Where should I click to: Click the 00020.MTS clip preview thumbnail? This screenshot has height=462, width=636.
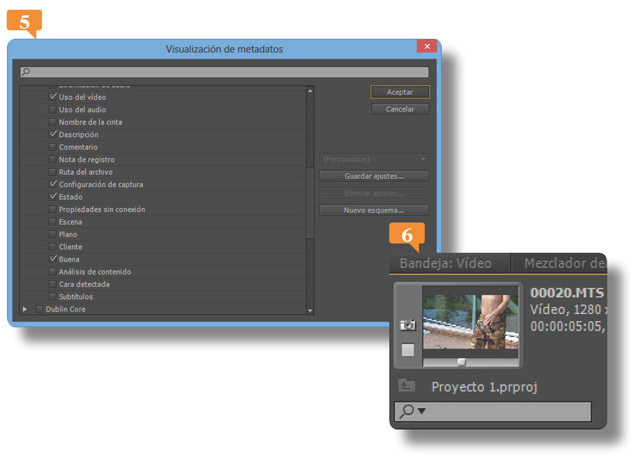(x=470, y=320)
